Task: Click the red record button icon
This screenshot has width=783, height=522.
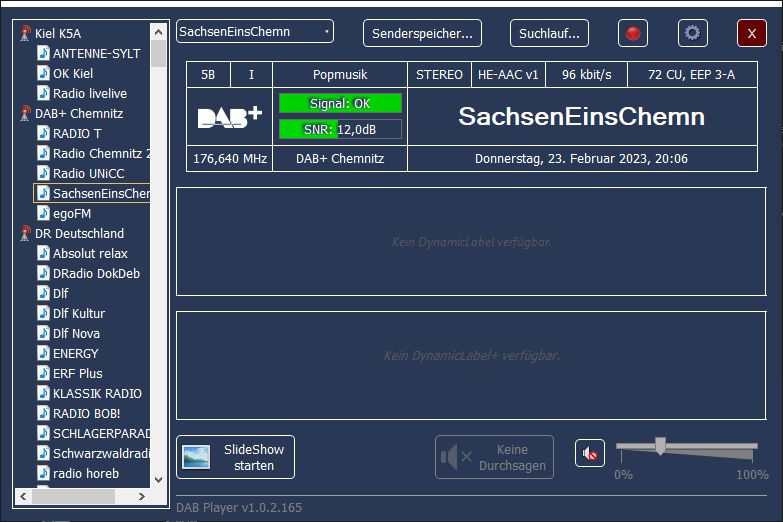Action: pos(632,33)
